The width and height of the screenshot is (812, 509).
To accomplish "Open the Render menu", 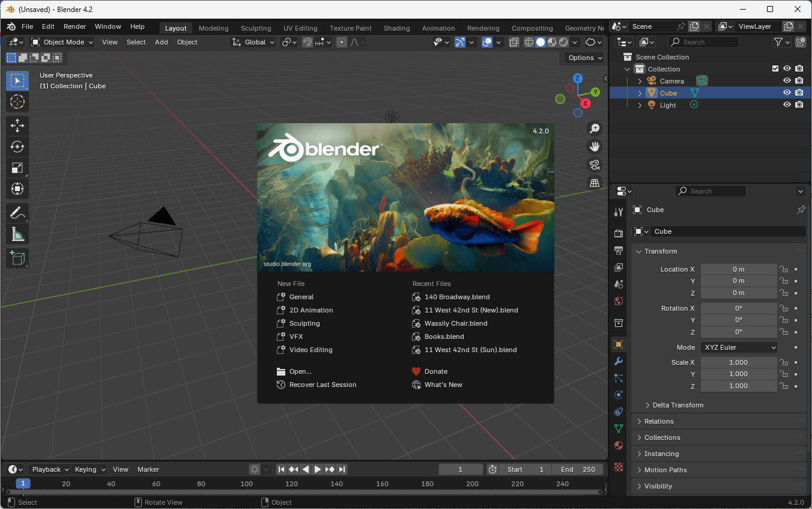I will pyautogui.click(x=75, y=26).
